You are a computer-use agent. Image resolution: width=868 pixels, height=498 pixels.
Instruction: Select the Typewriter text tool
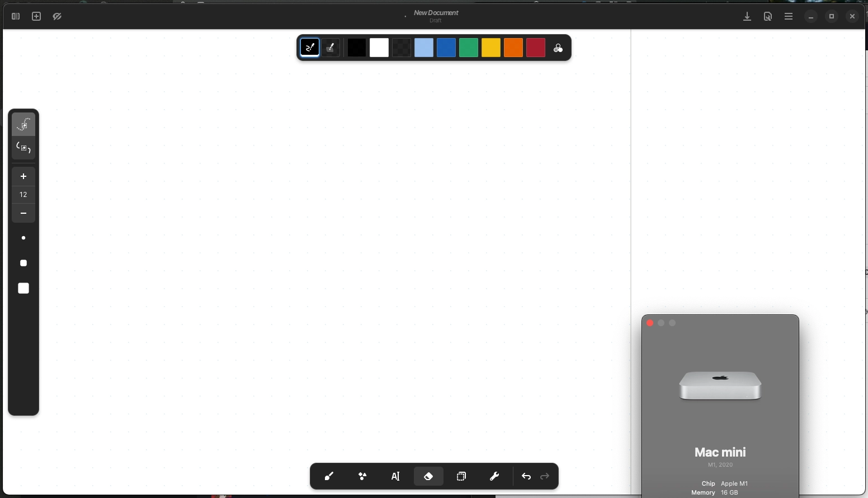(x=396, y=476)
